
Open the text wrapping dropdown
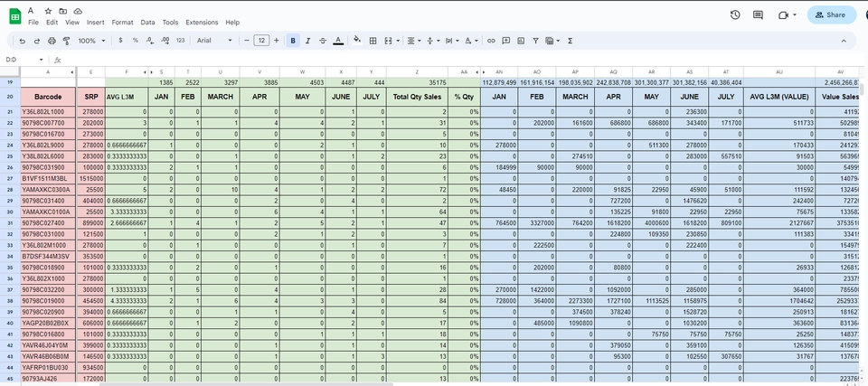[x=452, y=41]
